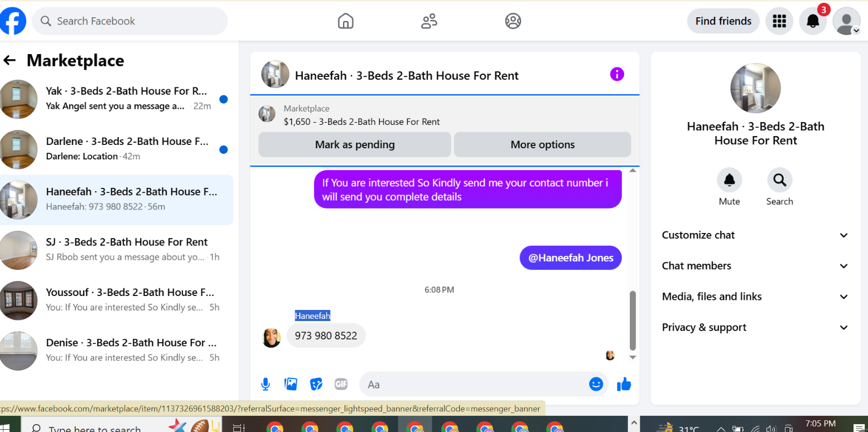Choose a GIF icon
868x432 pixels.
pos(341,384)
